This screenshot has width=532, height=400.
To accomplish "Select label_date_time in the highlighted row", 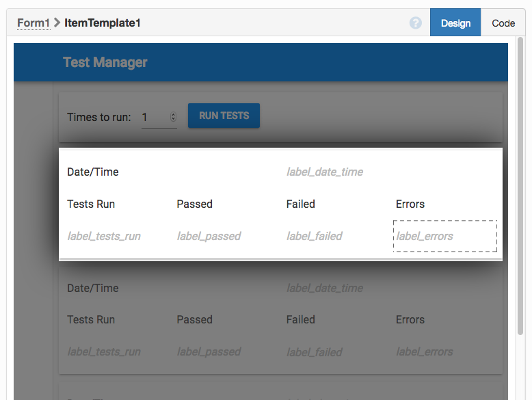I will [325, 172].
